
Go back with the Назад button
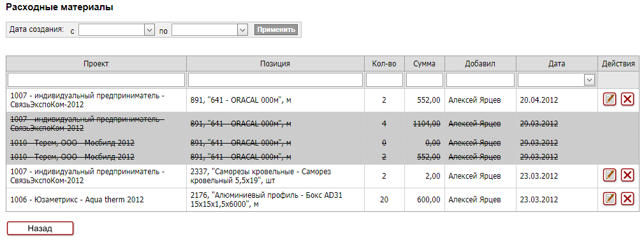tap(40, 229)
